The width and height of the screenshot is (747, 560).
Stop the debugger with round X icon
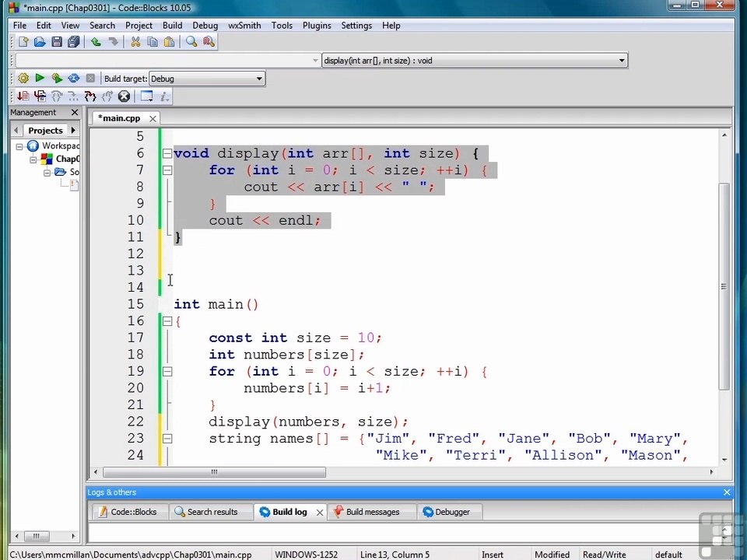124,96
